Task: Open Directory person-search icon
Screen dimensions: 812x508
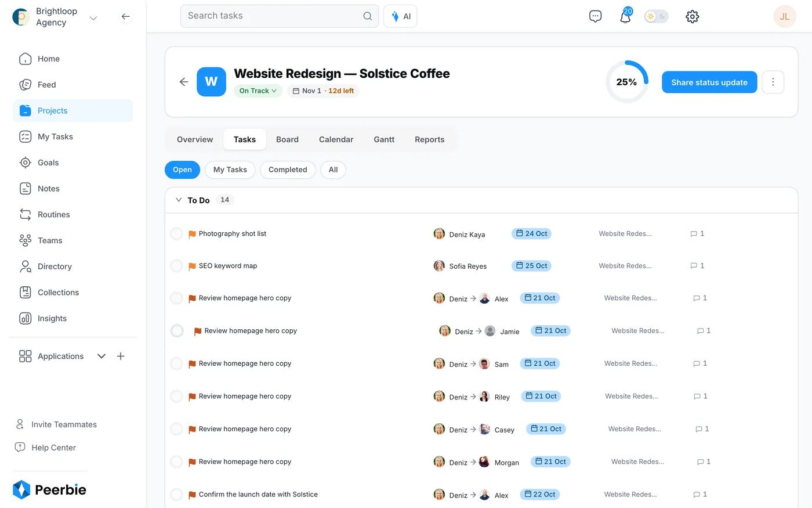Action: coord(26,266)
